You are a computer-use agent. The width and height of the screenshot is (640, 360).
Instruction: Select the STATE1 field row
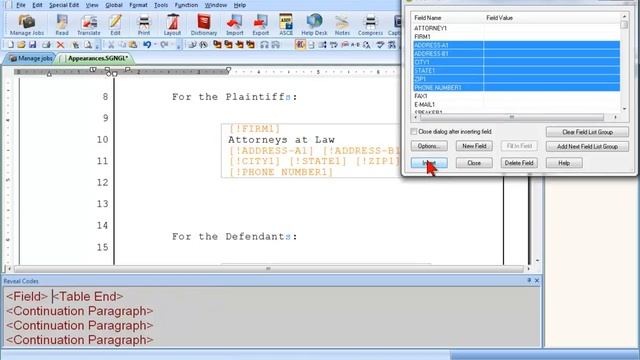tap(516, 71)
